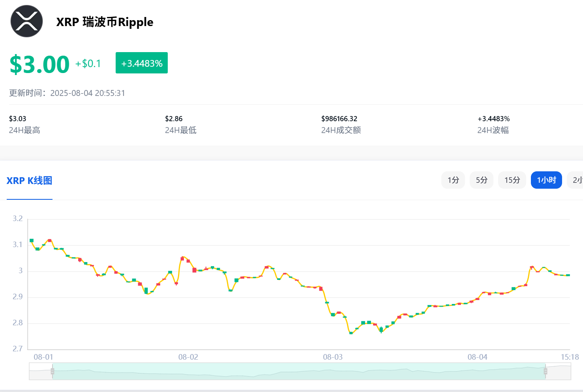
Task: Click the 08-02 date axis label
Action: [x=188, y=357]
